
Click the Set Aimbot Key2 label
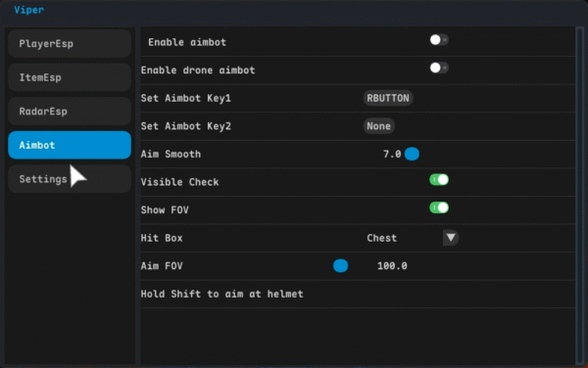point(186,126)
